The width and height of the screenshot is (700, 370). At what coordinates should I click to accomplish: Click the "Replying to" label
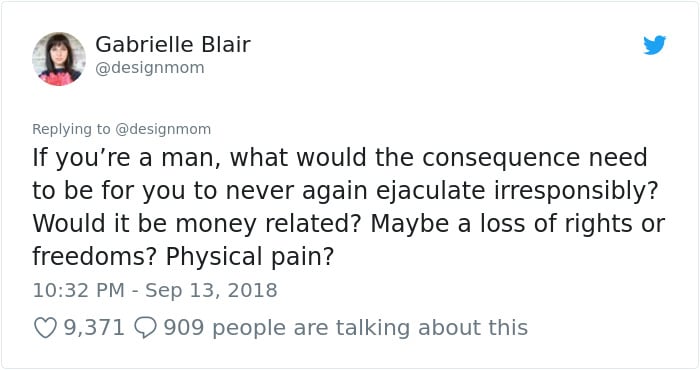coord(71,129)
